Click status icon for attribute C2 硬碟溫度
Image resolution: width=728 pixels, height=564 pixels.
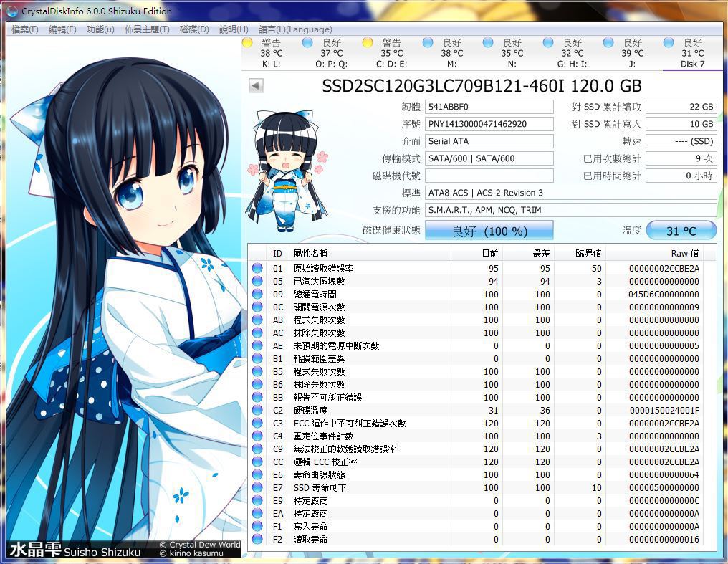pos(257,411)
